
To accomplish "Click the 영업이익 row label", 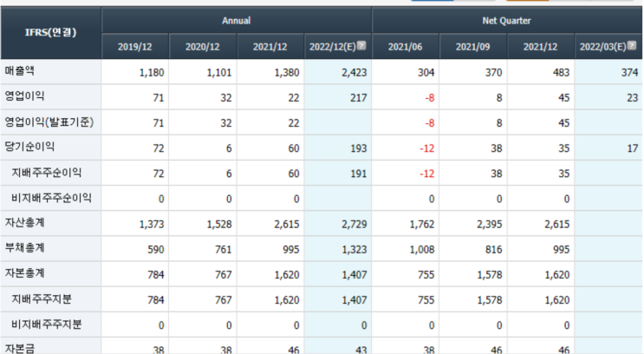I will (x=24, y=96).
